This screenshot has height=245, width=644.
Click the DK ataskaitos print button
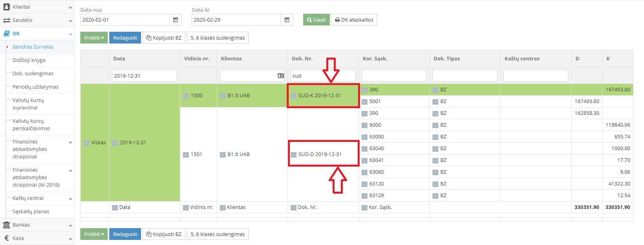pos(354,20)
